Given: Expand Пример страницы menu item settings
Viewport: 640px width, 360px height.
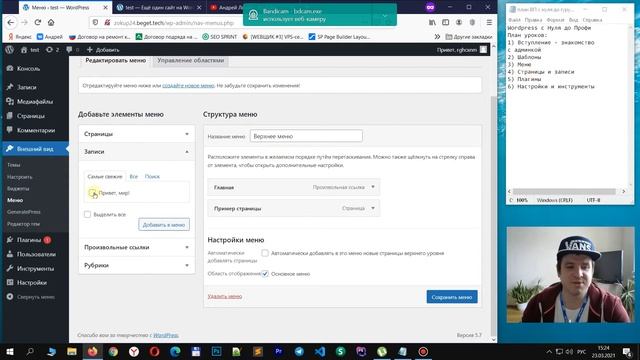Looking at the screenshot, I should point(373,208).
